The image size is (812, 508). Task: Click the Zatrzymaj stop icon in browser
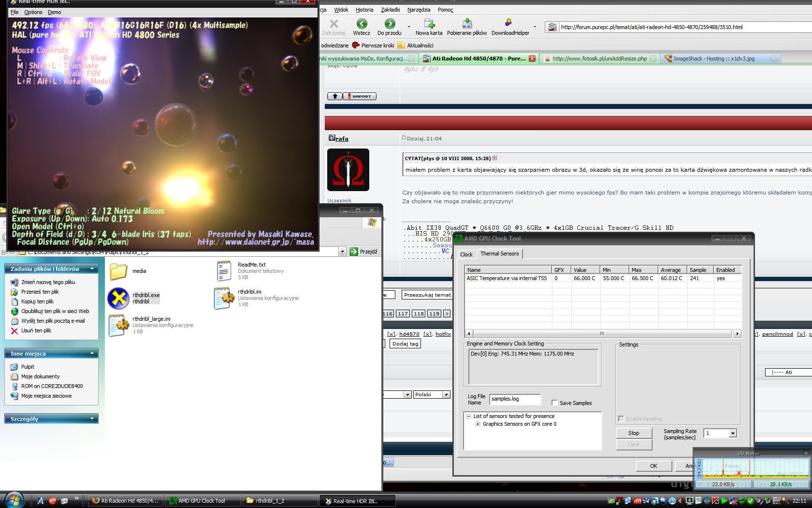[x=333, y=23]
